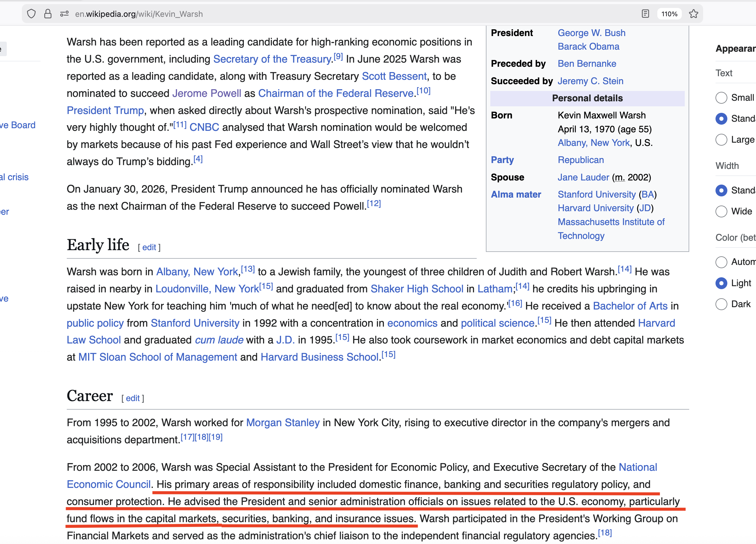Select Large text size radio button
The image size is (756, 544).
click(x=721, y=140)
